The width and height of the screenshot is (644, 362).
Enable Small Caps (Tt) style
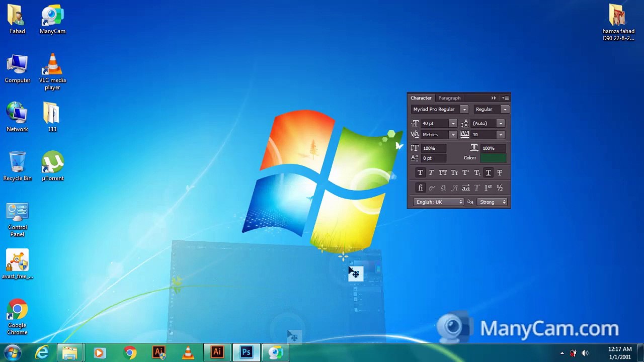[x=454, y=173]
